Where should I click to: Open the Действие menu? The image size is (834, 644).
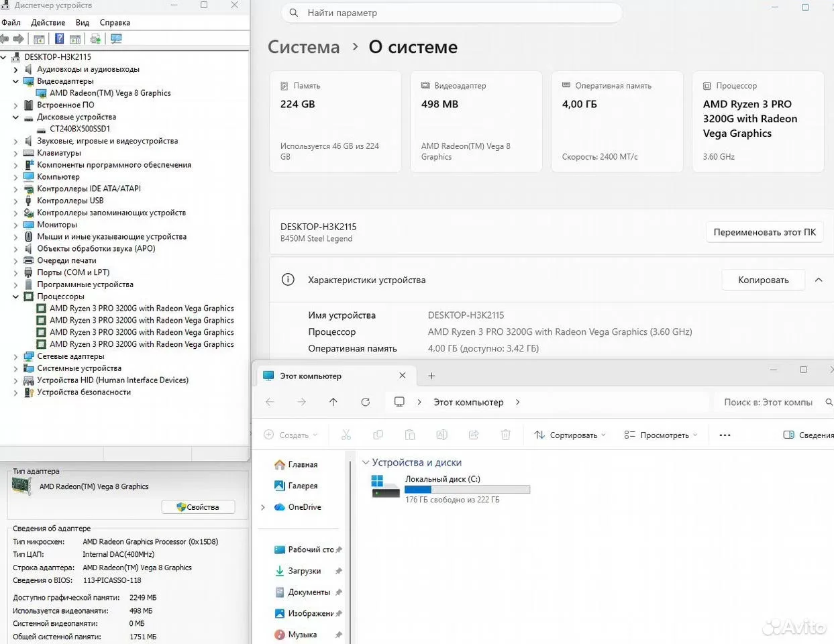click(x=48, y=22)
